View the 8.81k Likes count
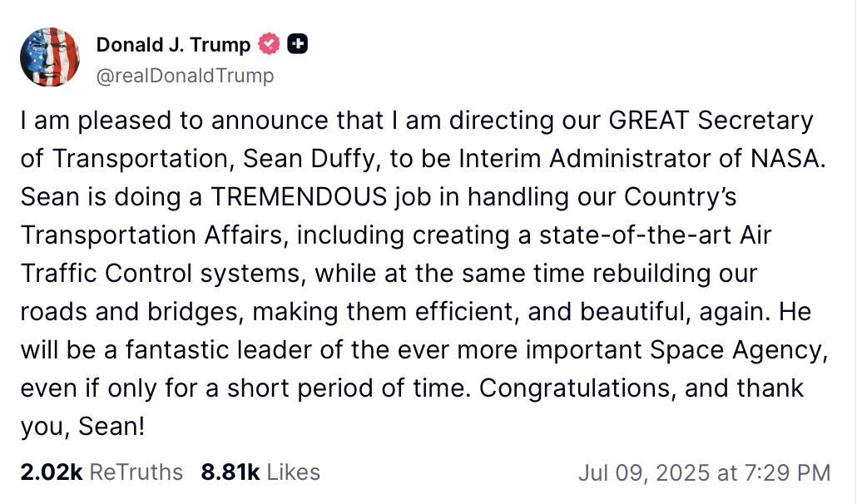857x504 pixels. pos(230,472)
